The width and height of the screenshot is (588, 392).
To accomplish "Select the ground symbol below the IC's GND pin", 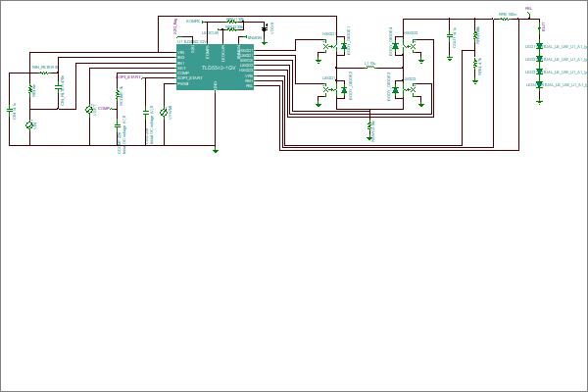I will pos(216,150).
